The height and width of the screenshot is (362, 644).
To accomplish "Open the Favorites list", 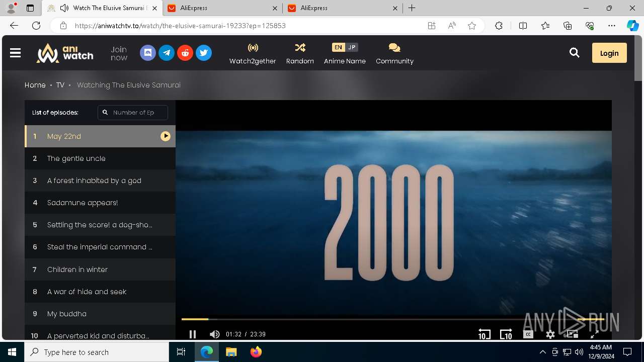I will click(545, 26).
